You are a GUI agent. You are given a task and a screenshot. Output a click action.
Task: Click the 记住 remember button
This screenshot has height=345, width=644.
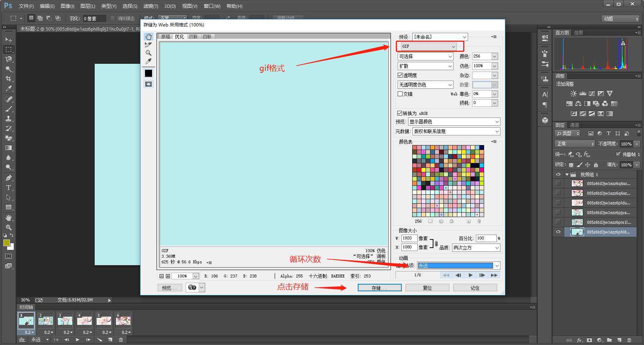tap(475, 288)
